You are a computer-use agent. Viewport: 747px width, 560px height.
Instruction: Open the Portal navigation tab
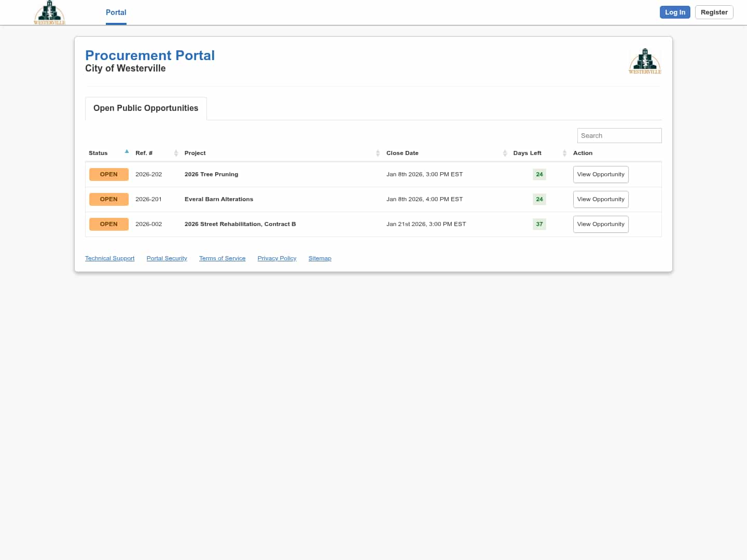pyautogui.click(x=116, y=12)
